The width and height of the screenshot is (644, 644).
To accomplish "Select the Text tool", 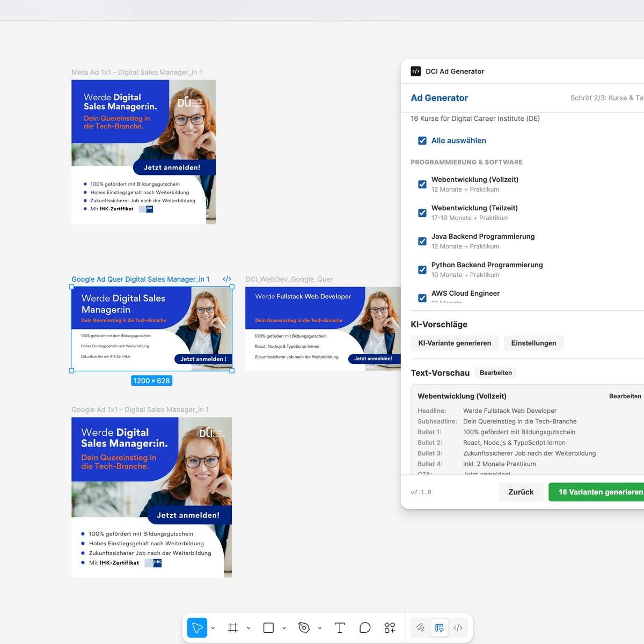I will tap(340, 627).
